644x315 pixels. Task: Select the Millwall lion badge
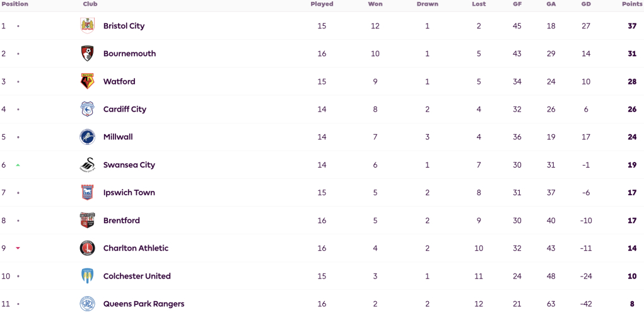(x=87, y=137)
